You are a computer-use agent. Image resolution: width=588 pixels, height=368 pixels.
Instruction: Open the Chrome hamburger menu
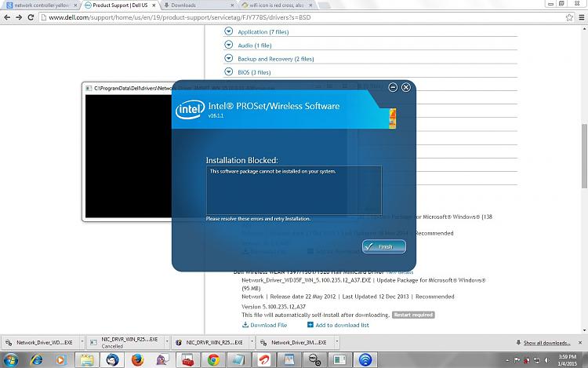582,17
